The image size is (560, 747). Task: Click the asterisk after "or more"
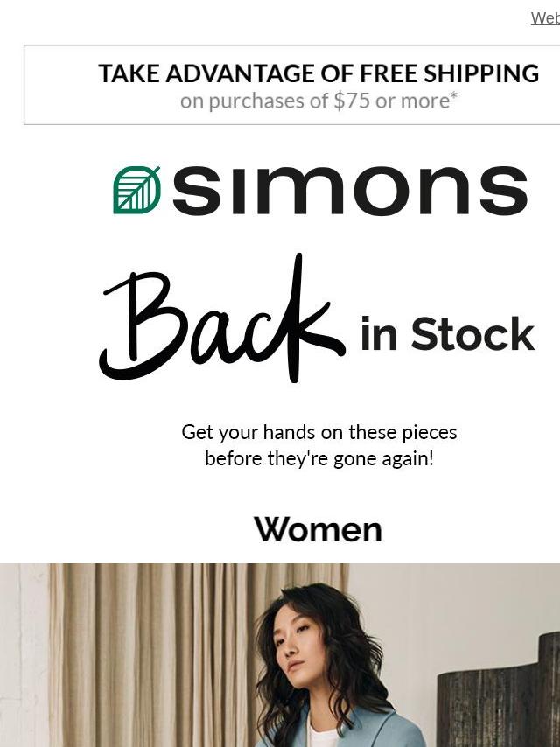point(454,96)
